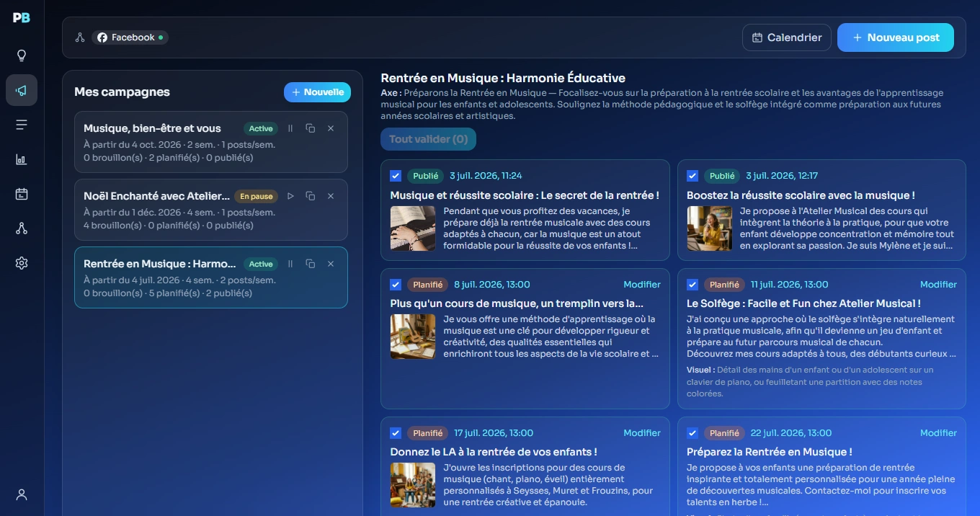Viewport: 980px width, 516px height.
Task: Create a Nouveau post
Action: (896, 37)
